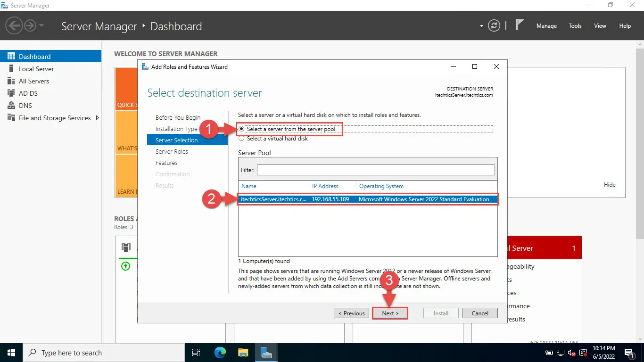Click the File and Storage Services icon
This screenshot has width=644, height=362.
(x=11, y=118)
